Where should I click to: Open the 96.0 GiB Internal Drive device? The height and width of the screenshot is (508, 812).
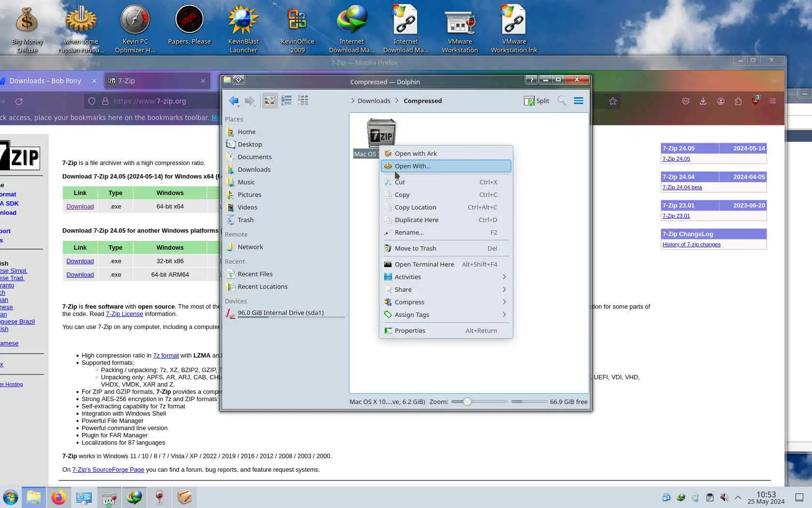click(285, 313)
